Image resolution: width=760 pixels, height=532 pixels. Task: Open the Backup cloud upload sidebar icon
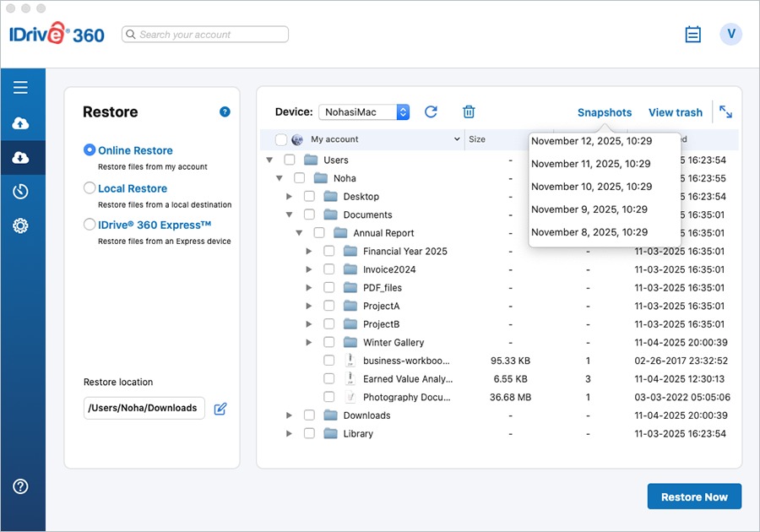pyautogui.click(x=20, y=123)
